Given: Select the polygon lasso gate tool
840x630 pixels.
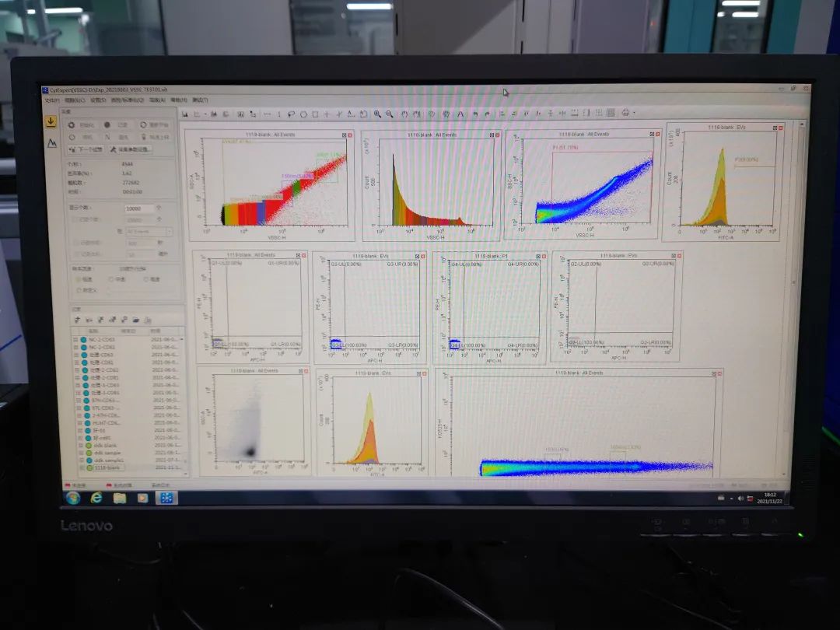Looking at the screenshot, I should [x=291, y=114].
